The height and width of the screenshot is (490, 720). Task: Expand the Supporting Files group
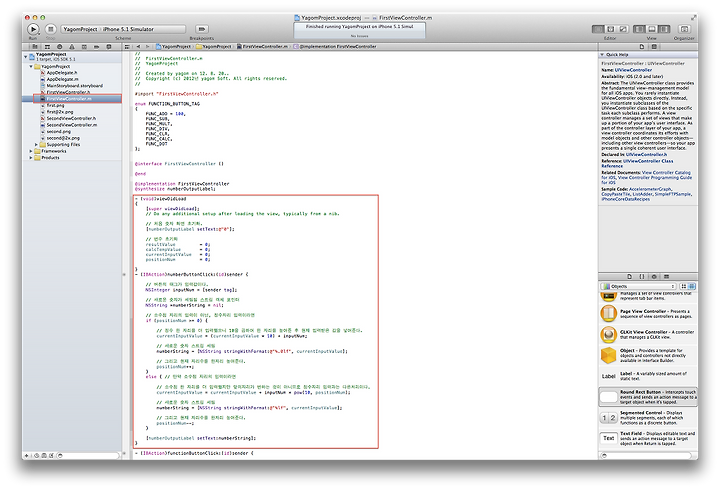(37, 145)
